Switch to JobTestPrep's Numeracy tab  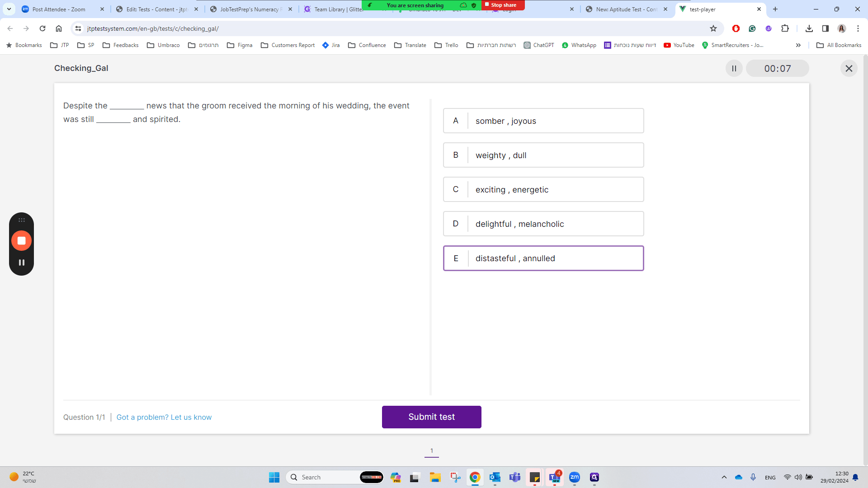[251, 9]
